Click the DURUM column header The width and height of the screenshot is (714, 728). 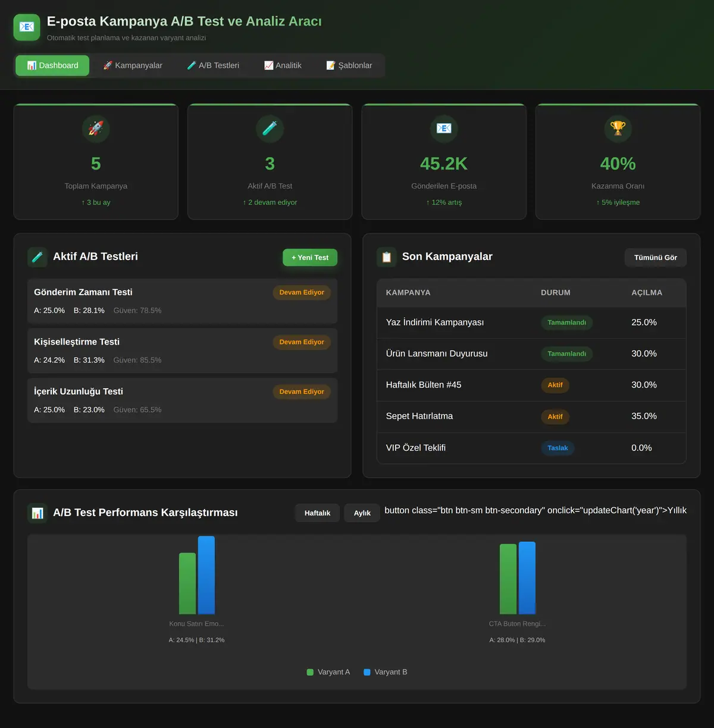click(556, 293)
